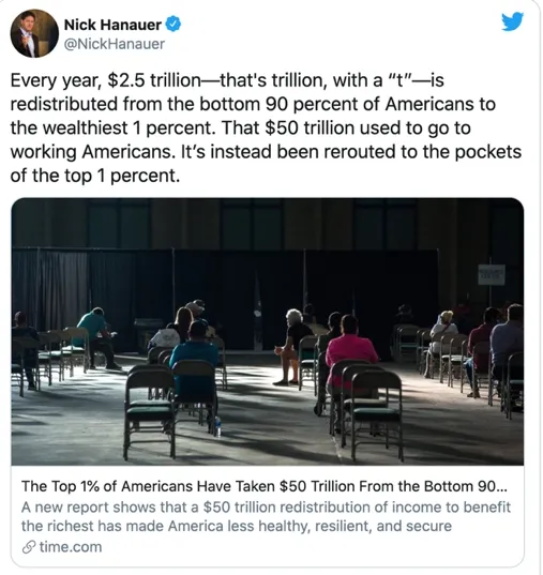The height and width of the screenshot is (575, 543).
Task: Open Nick Hanauer's profile picture
Action: tap(34, 33)
